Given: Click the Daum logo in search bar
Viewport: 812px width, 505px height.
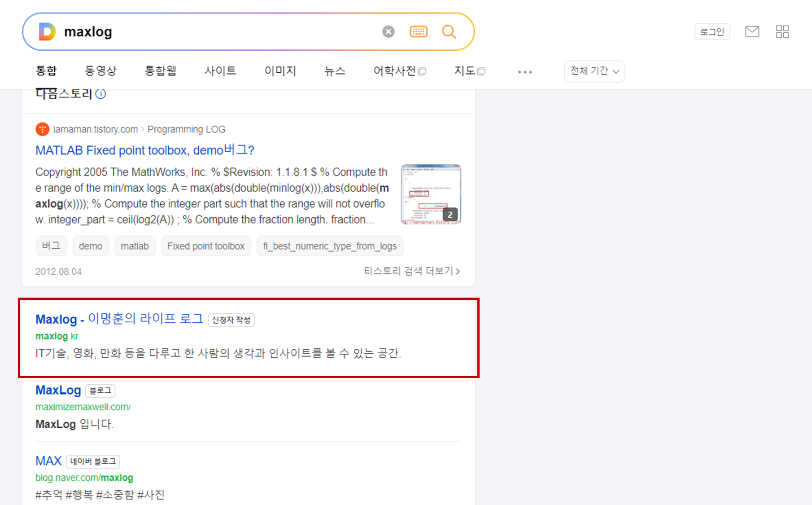Looking at the screenshot, I should click(47, 32).
